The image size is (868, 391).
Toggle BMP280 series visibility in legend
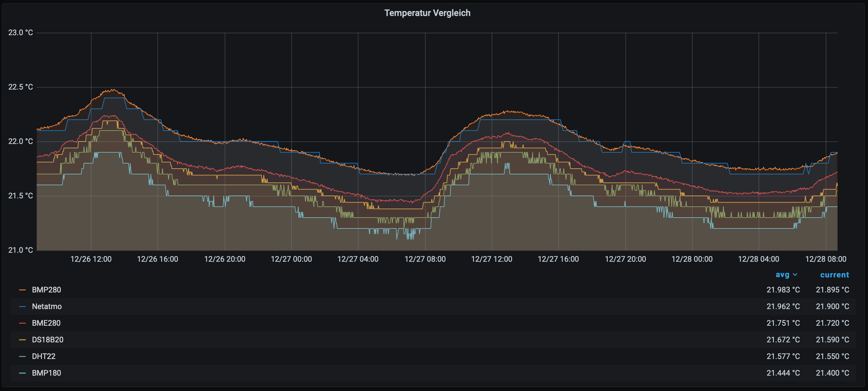click(46, 290)
